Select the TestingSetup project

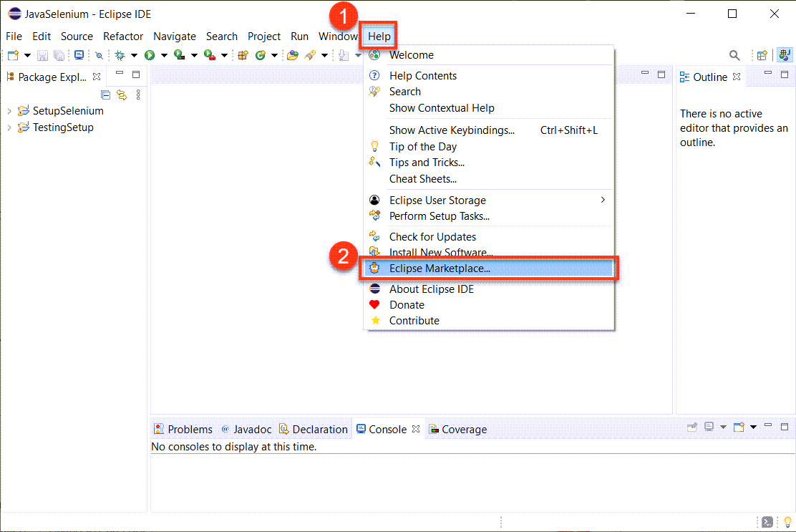pyautogui.click(x=63, y=127)
